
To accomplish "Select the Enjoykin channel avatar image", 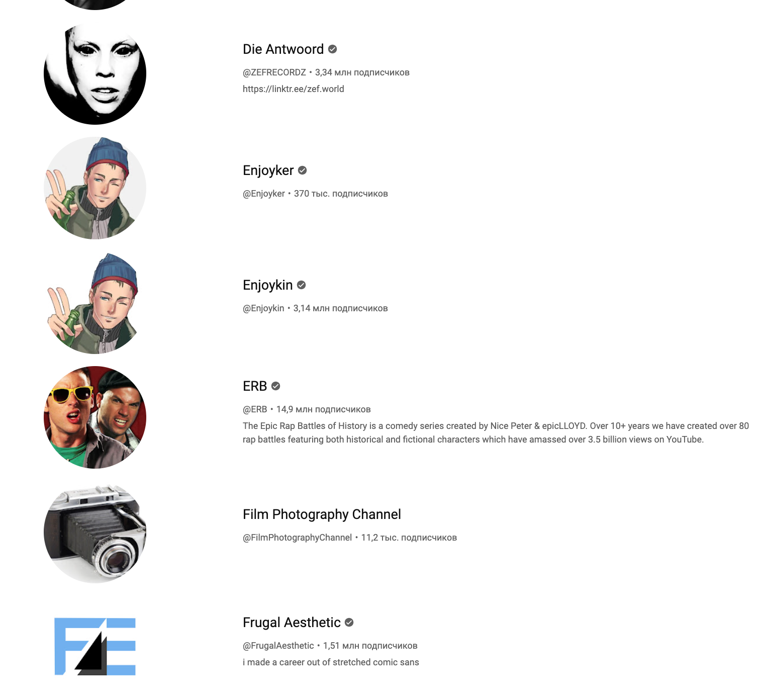I will click(95, 303).
